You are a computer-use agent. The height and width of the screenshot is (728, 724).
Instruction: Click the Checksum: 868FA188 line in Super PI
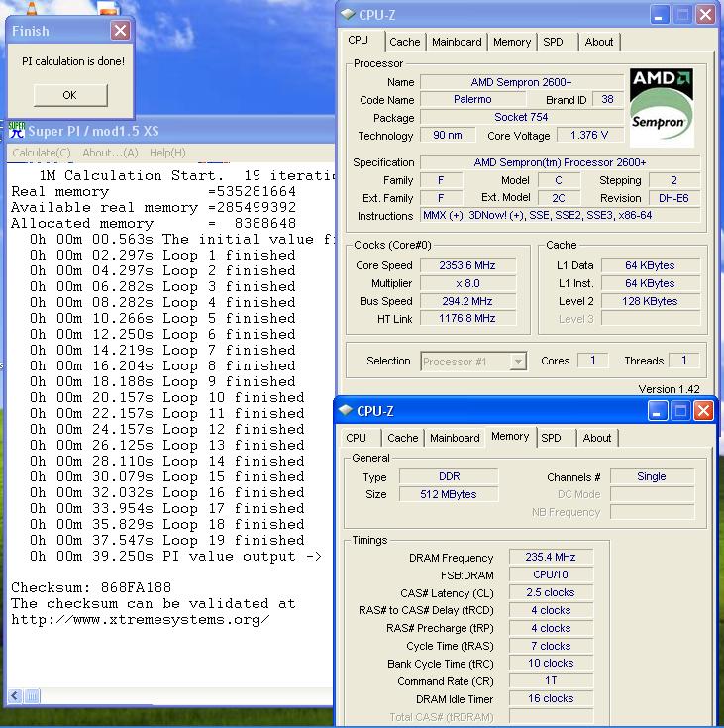tap(91, 587)
